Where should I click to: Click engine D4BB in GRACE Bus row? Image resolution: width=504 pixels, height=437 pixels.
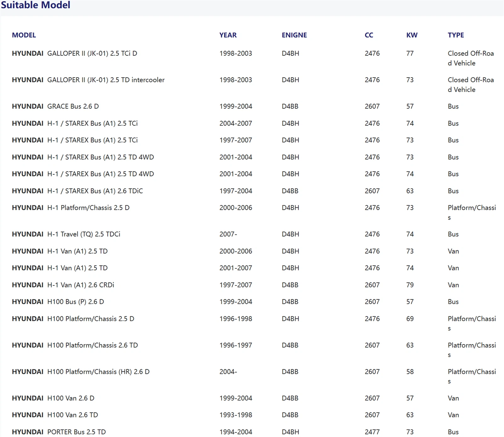[290, 106]
